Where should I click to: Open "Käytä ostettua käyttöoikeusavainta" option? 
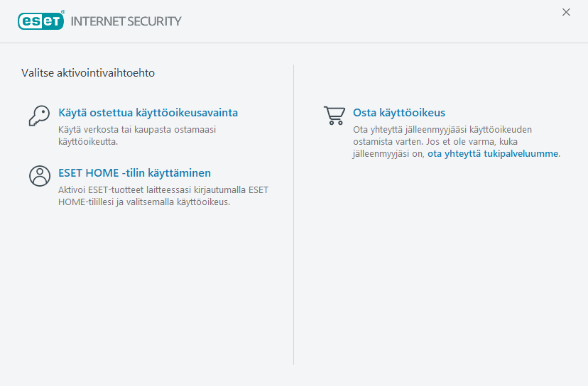point(148,113)
